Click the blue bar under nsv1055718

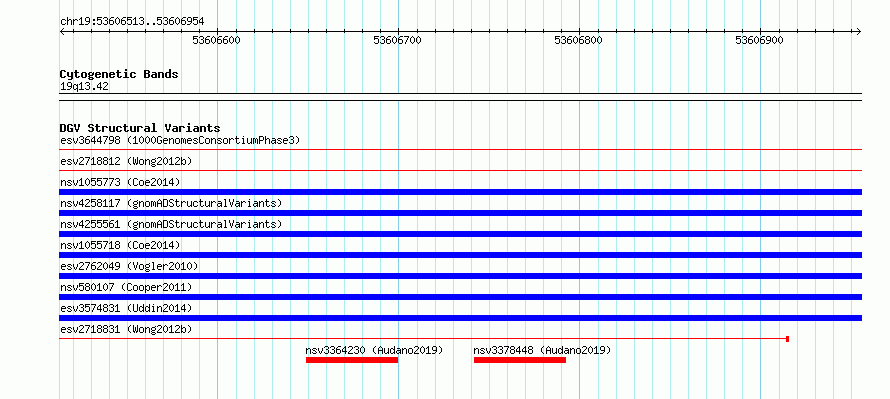click(x=460, y=255)
